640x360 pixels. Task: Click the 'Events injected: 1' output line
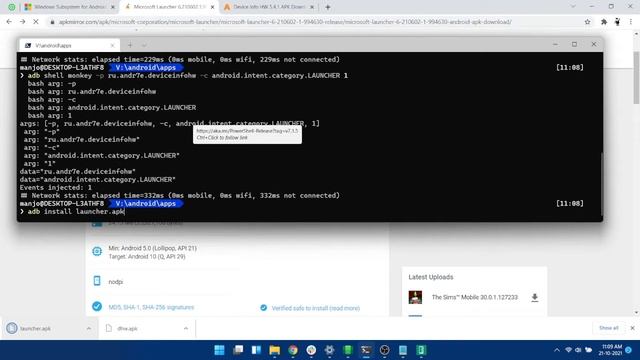[56, 187]
